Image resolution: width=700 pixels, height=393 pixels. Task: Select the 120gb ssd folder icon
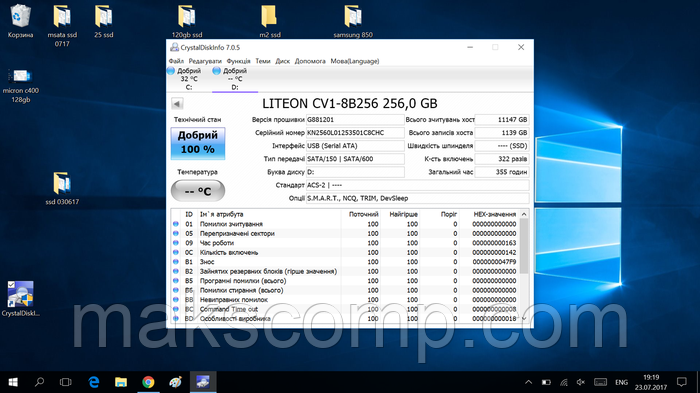coord(187,21)
